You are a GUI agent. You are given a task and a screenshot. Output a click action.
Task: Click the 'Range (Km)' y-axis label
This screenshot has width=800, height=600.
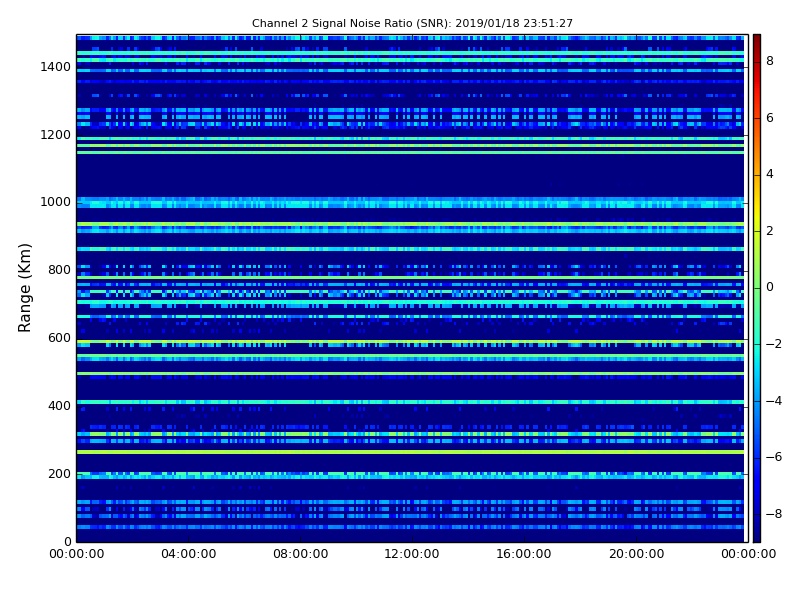click(x=24, y=288)
